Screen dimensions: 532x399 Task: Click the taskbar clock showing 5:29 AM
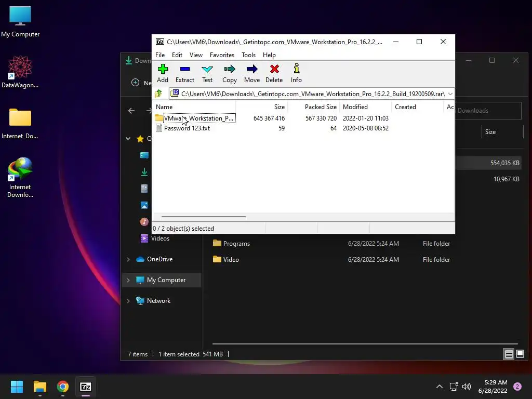pyautogui.click(x=493, y=387)
